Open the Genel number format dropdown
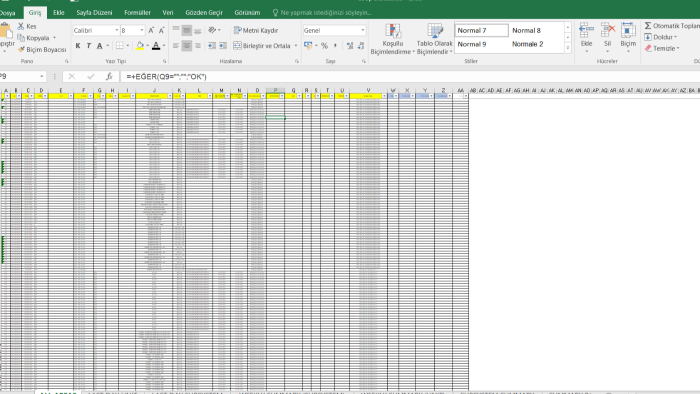The height and width of the screenshot is (394, 700). (x=362, y=30)
